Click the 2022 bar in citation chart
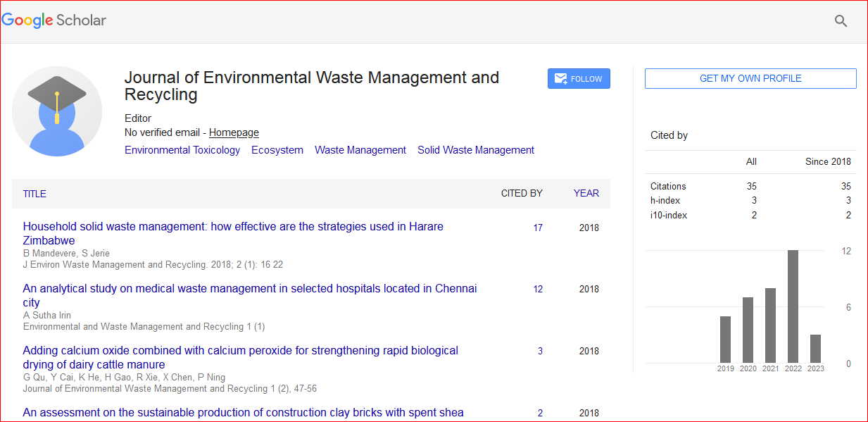868x422 pixels. click(793, 306)
